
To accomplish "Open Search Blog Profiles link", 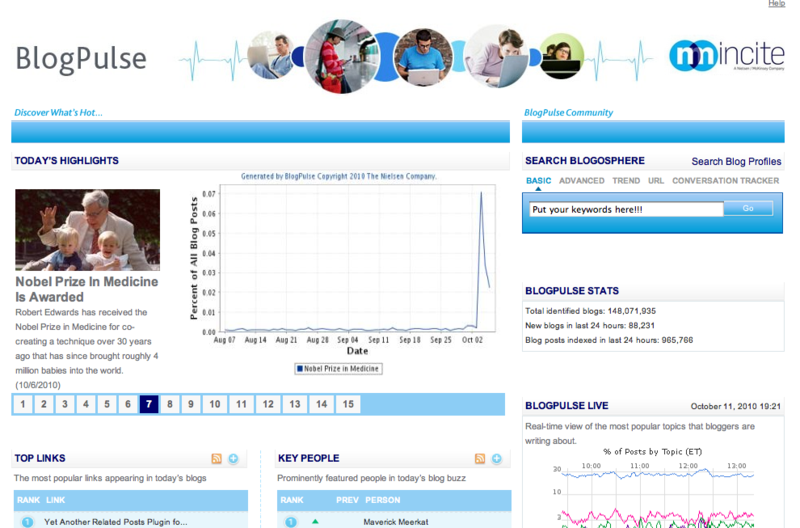I will [736, 162].
